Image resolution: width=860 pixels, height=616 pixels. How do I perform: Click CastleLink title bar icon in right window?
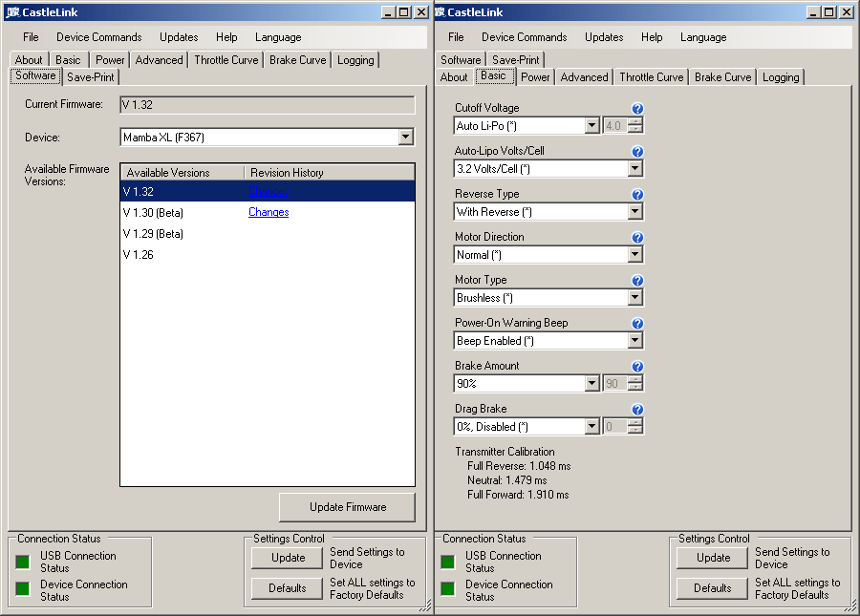coord(440,12)
